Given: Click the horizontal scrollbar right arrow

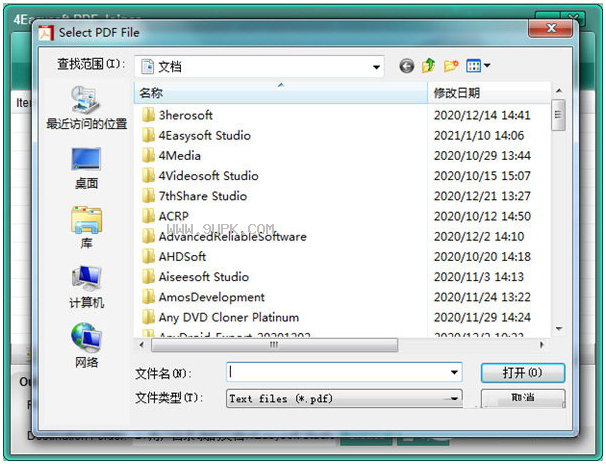Looking at the screenshot, I should [542, 345].
